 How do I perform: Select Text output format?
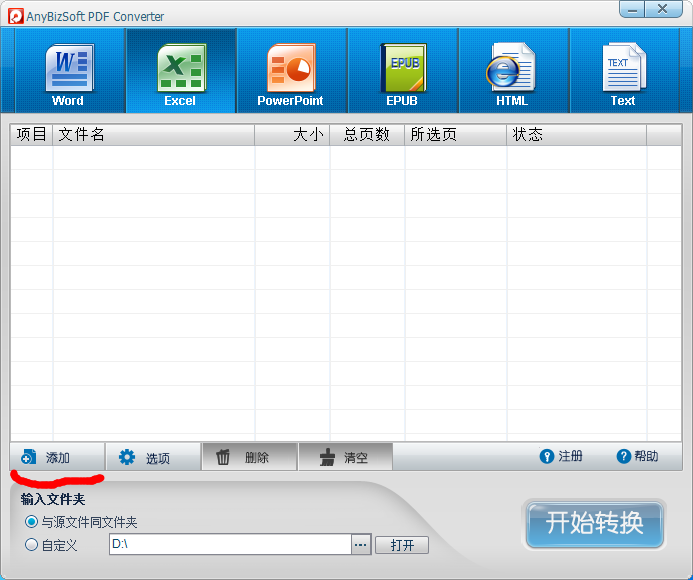[624, 71]
